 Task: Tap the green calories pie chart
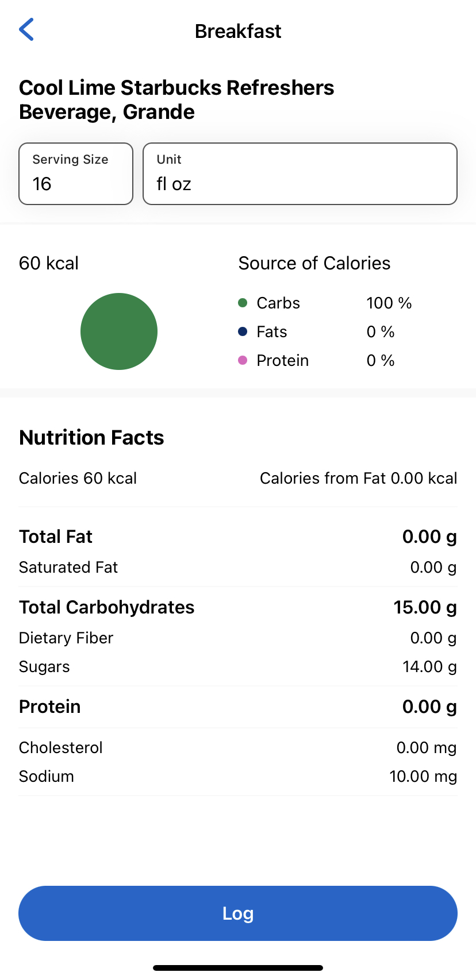(x=119, y=331)
